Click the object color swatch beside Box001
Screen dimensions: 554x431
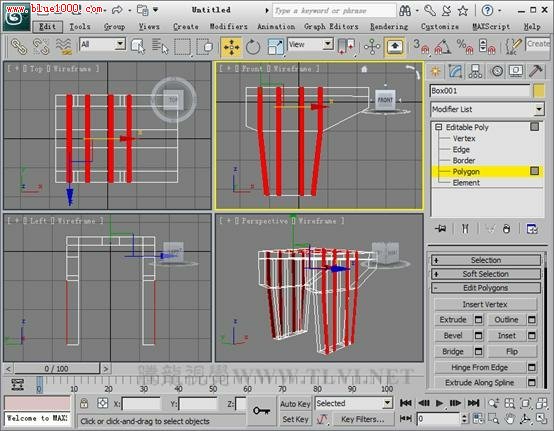coord(539,91)
